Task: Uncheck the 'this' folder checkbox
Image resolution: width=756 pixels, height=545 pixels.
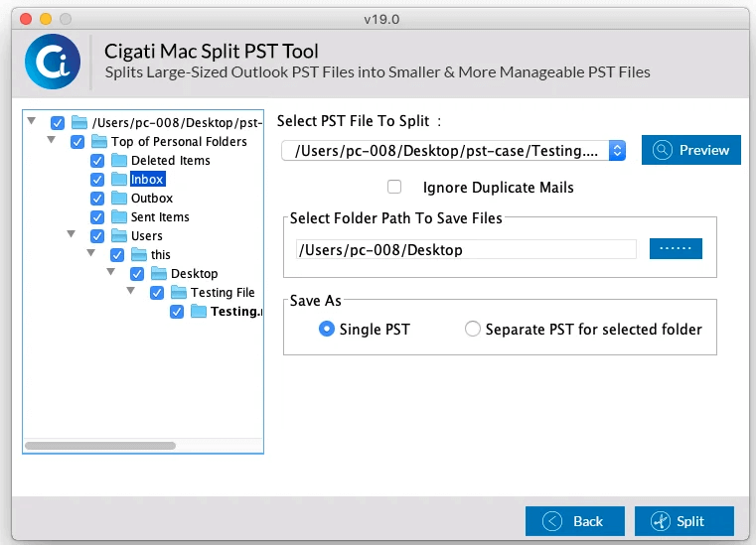Action: pyautogui.click(x=117, y=254)
